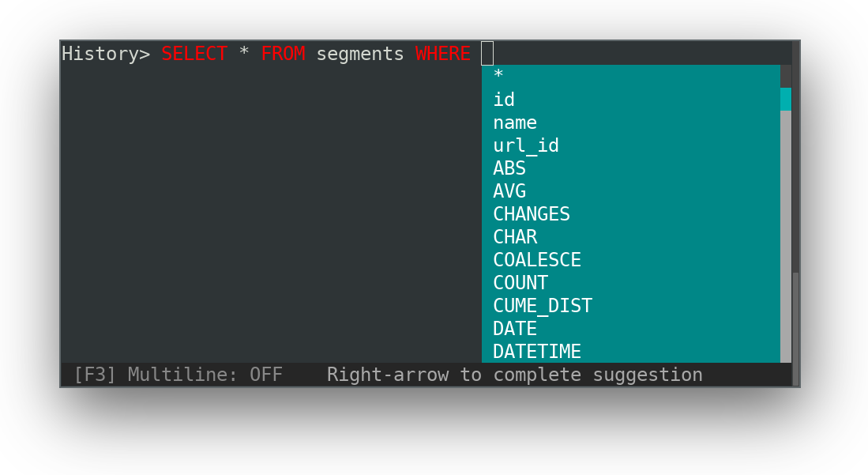Click the 'Right-arrow to complete suggestion' hint
868x475 pixels.
point(515,375)
